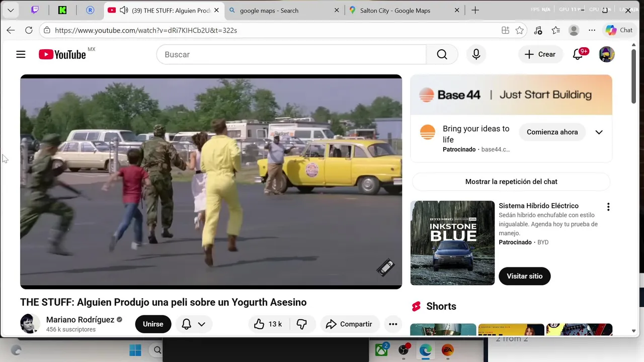Switch to the pinned green K tab
644x362 pixels.
point(62,10)
